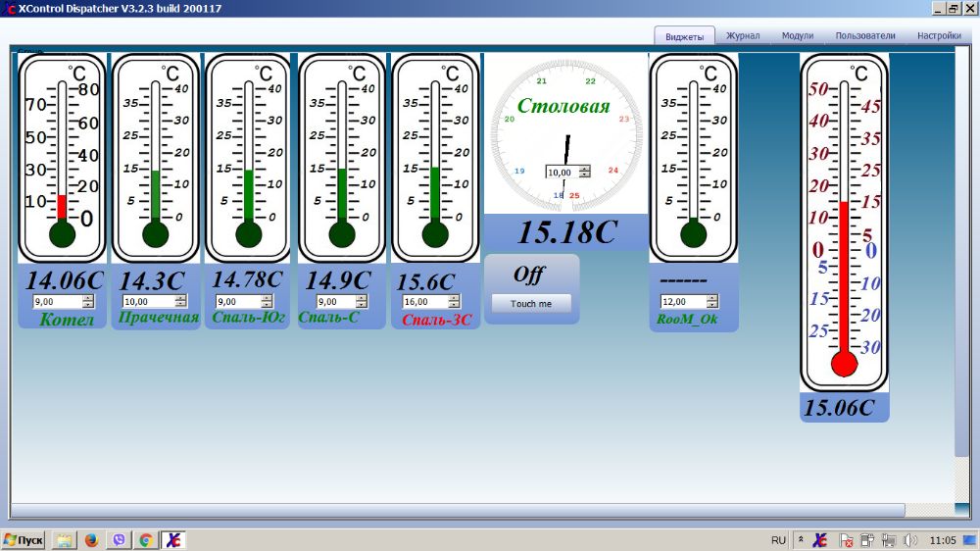This screenshot has width=980, height=551.
Task: Click the Off status label
Action: [529, 274]
